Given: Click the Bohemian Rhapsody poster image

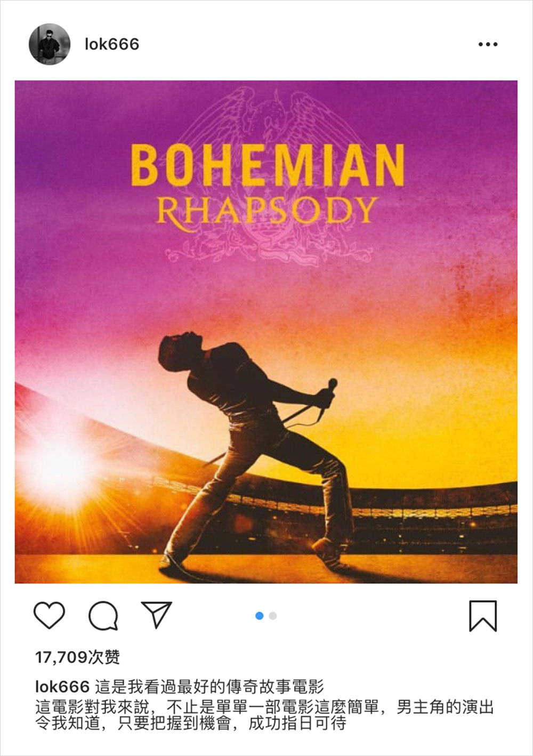Looking at the screenshot, I should [x=266, y=332].
